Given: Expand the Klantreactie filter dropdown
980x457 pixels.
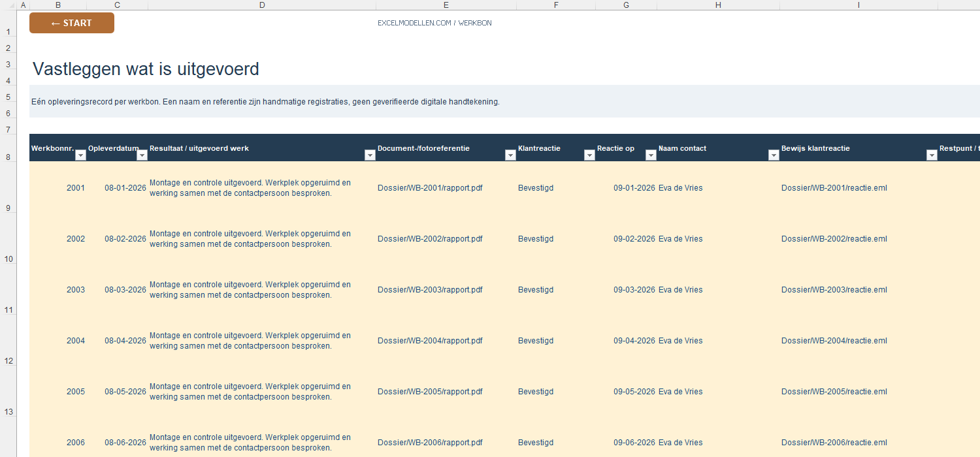Looking at the screenshot, I should [589, 155].
